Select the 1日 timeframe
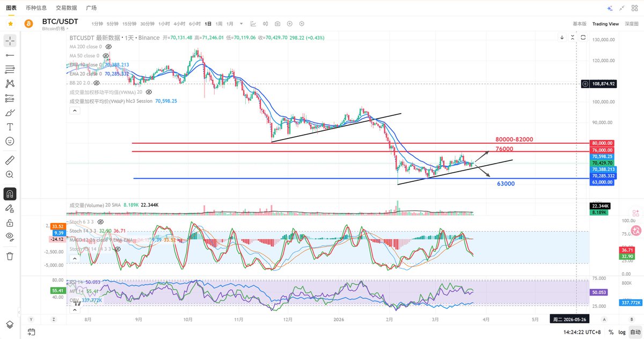This screenshot has height=339, width=644. point(208,24)
